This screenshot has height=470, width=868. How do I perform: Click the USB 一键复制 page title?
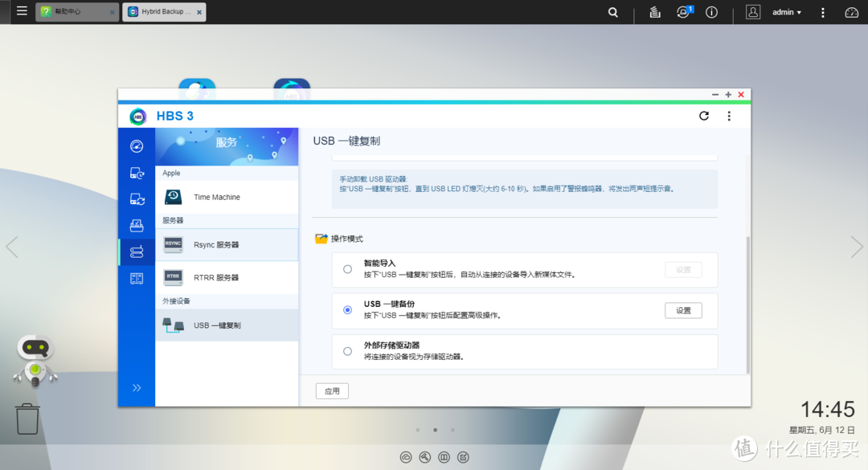pos(346,141)
